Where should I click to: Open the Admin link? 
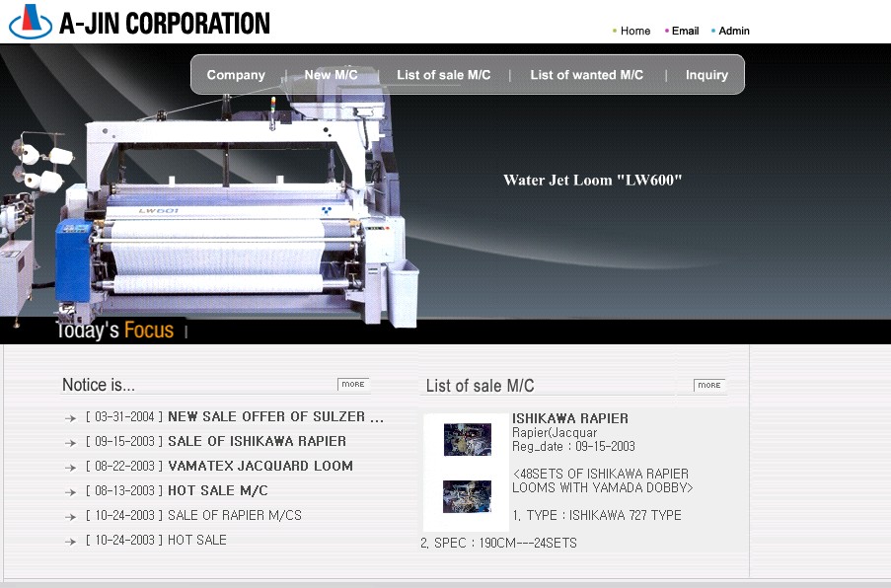click(733, 31)
